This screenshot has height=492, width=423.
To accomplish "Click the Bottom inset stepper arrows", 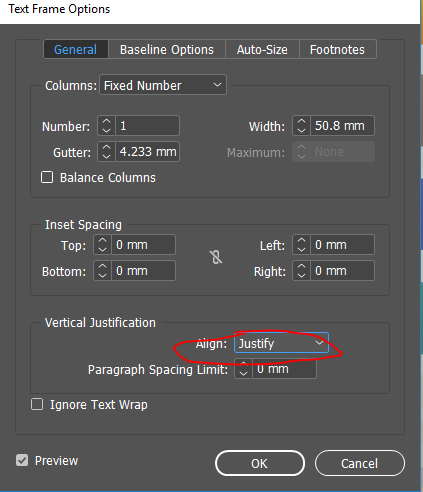I will tap(102, 271).
